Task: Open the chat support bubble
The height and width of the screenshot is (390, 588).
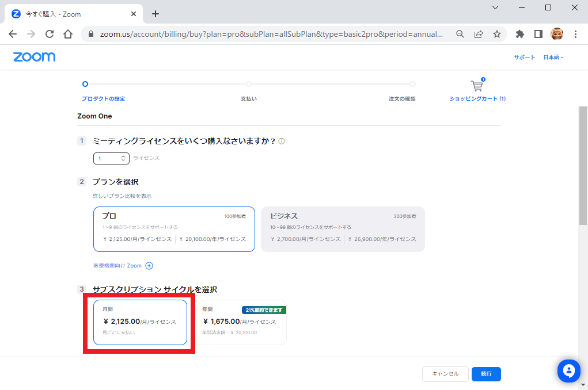Action: [569, 371]
